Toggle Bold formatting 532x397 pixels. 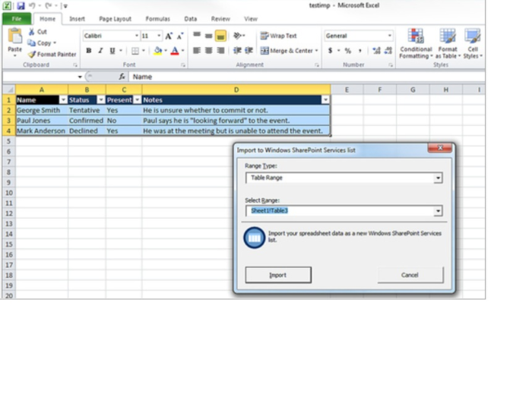point(89,51)
